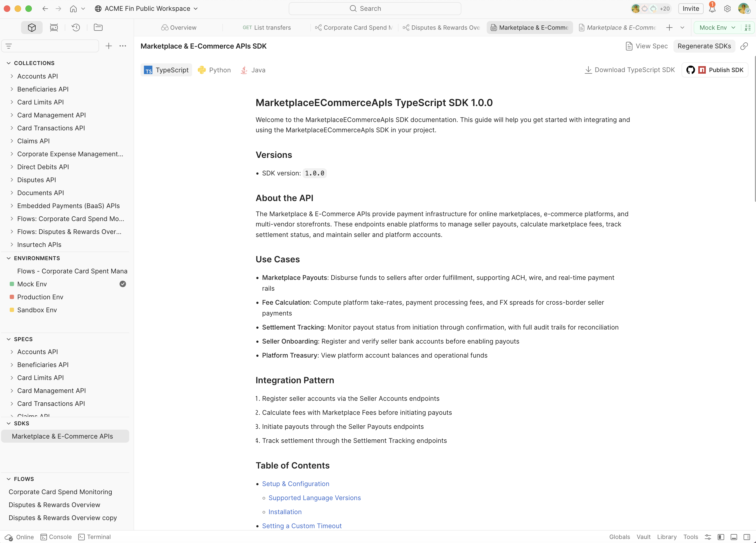Screen dimensions: 756x543
Task: Open the Installation contents link
Action: [285, 512]
